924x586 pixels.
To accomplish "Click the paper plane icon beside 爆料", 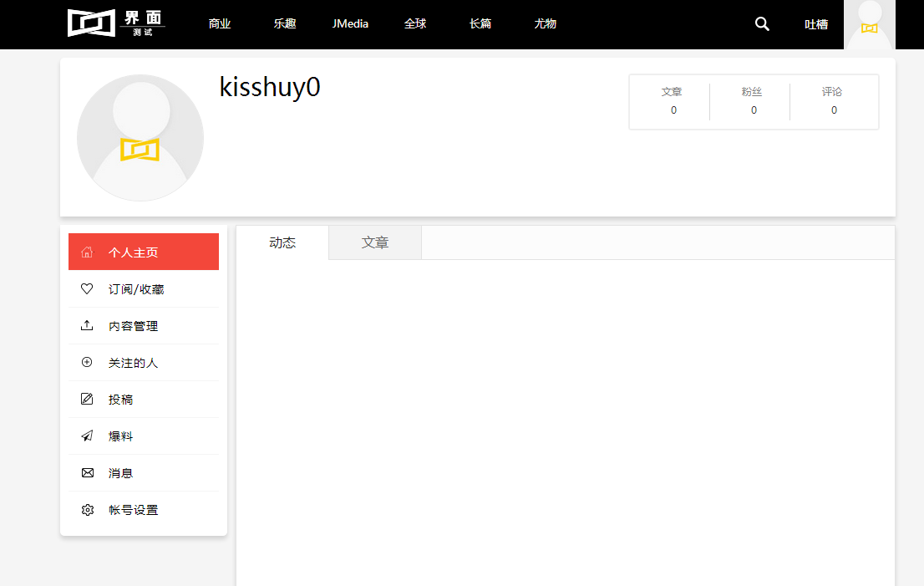I will (87, 436).
